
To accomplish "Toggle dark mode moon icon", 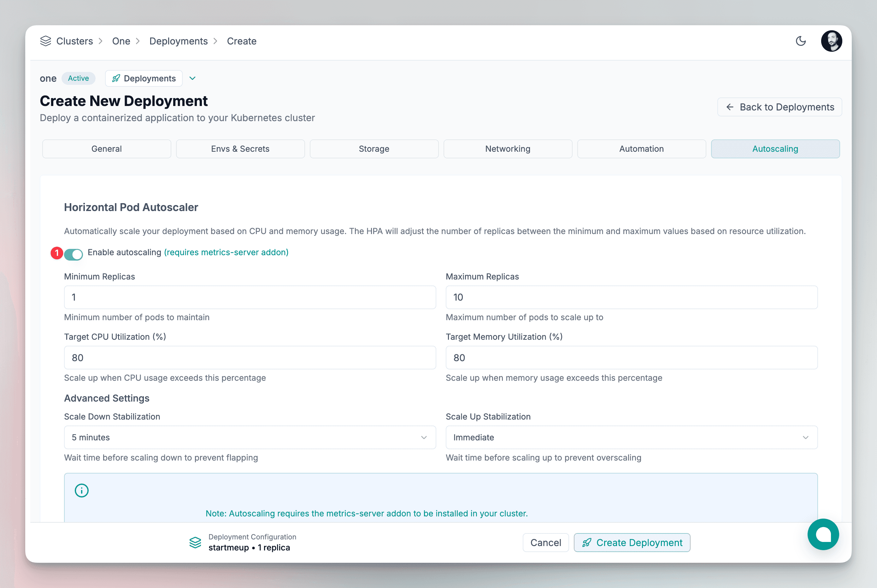I will pyautogui.click(x=801, y=41).
